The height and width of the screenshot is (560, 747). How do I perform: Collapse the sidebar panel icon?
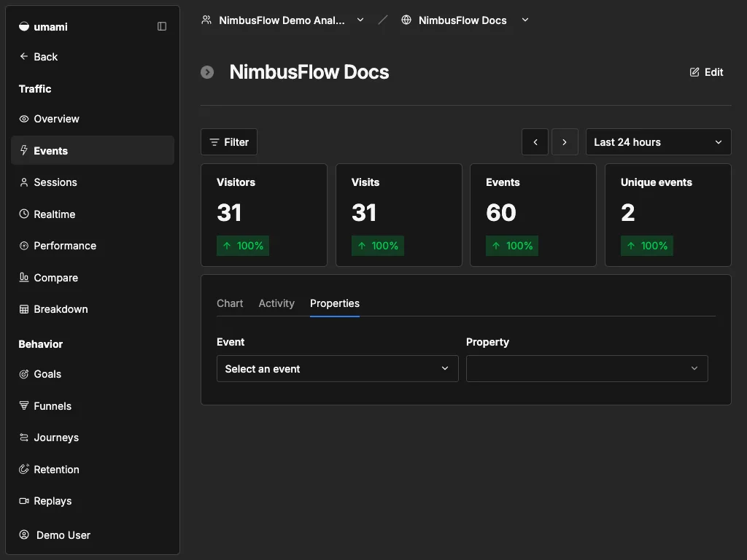[162, 26]
